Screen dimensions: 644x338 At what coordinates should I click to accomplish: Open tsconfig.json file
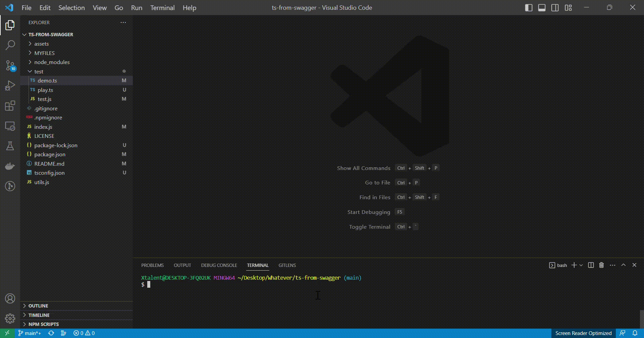point(77,173)
